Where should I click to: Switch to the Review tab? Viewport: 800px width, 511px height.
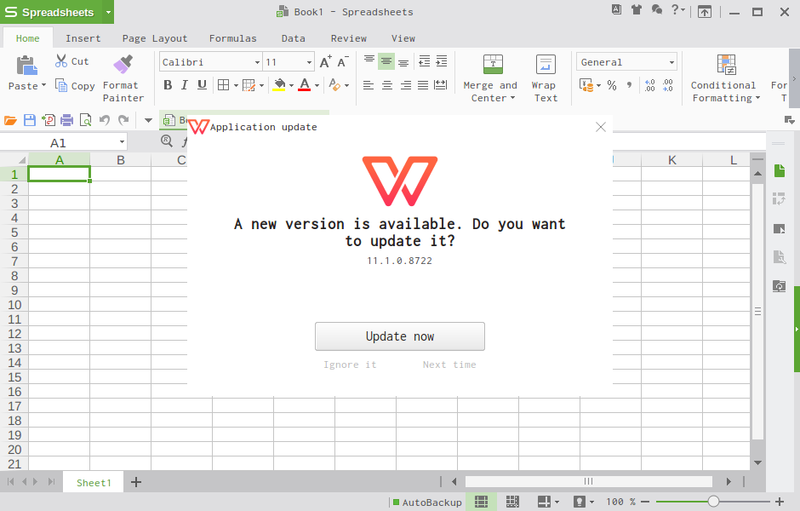348,38
